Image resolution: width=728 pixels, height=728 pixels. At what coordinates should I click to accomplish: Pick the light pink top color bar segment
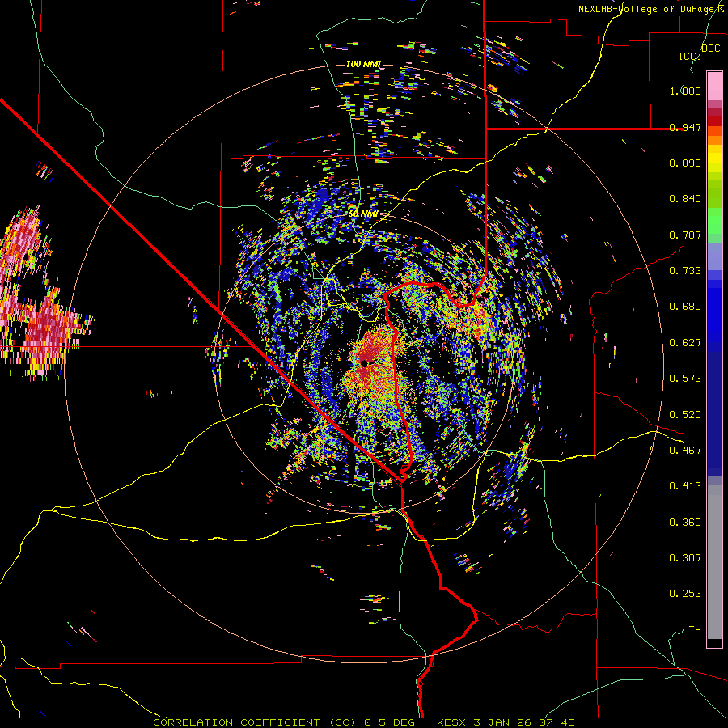[x=714, y=86]
